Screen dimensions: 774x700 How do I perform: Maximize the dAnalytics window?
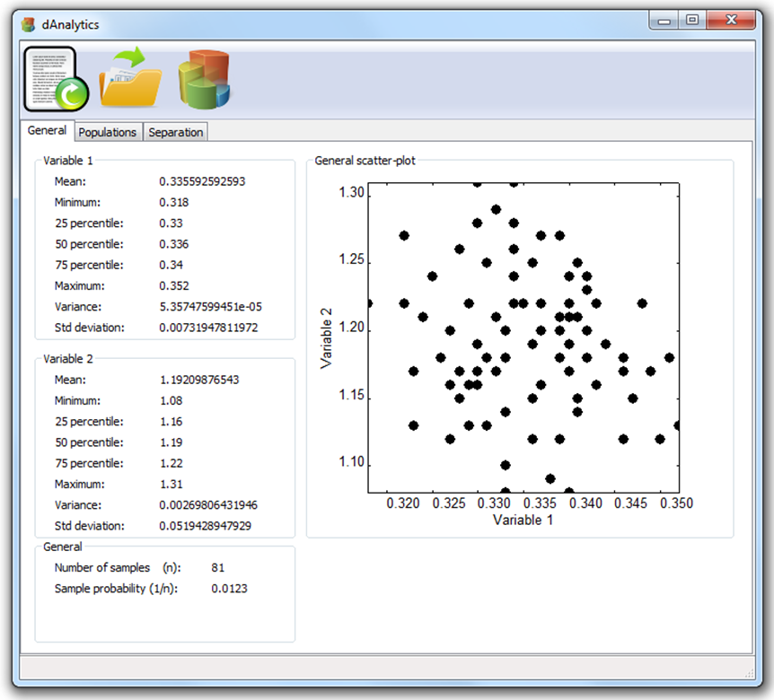tap(692, 20)
